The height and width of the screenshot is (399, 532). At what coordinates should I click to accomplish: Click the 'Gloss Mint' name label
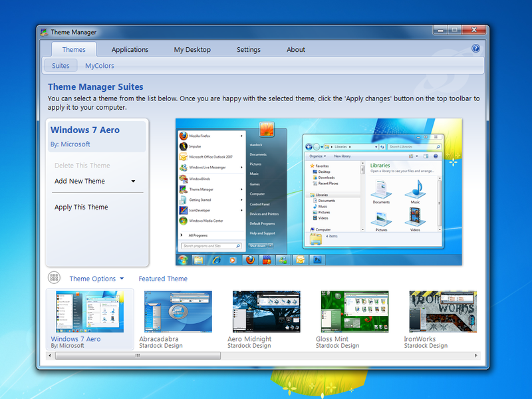(x=332, y=338)
